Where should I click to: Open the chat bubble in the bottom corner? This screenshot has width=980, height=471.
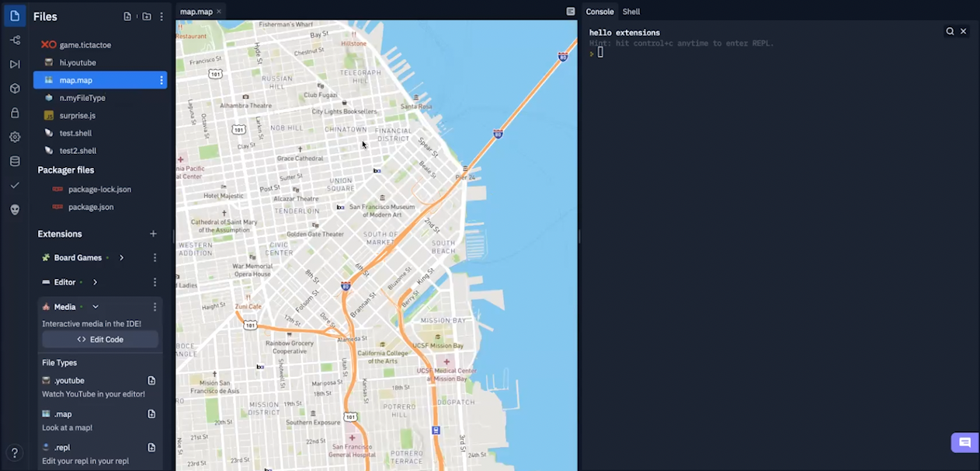(x=964, y=442)
